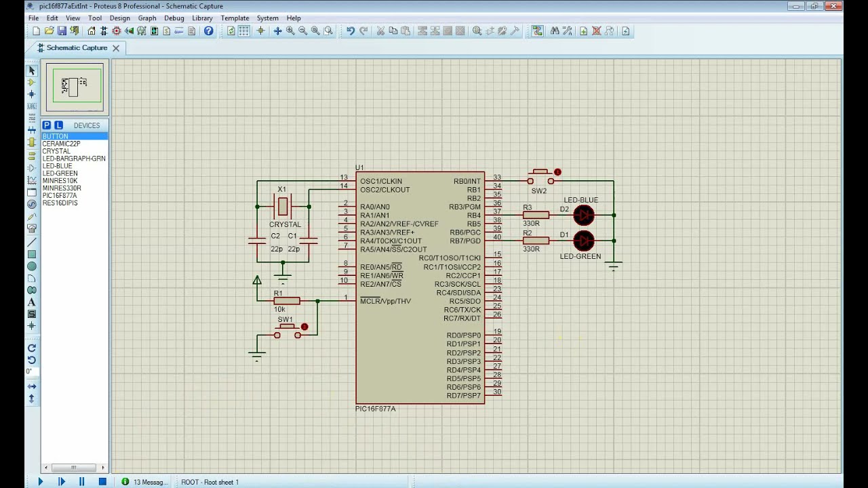The height and width of the screenshot is (488, 868).
Task: Click the Zoom In magnifier icon
Action: [290, 31]
